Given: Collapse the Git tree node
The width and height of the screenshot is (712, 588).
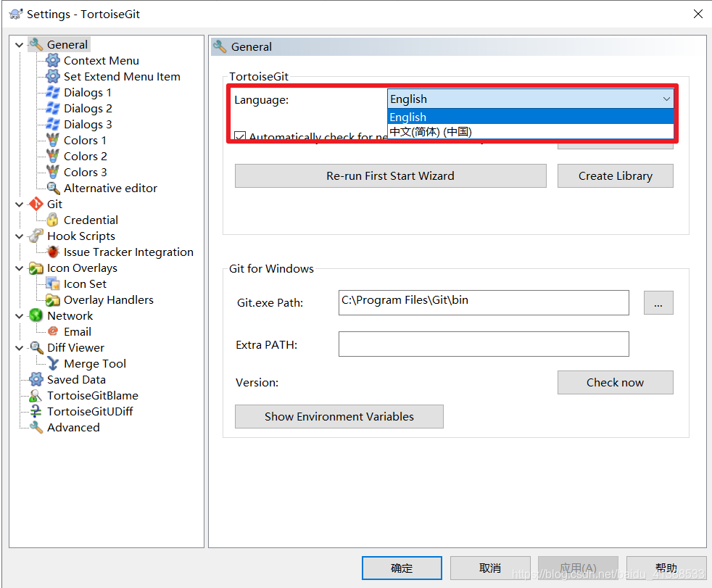Looking at the screenshot, I should 19,204.
